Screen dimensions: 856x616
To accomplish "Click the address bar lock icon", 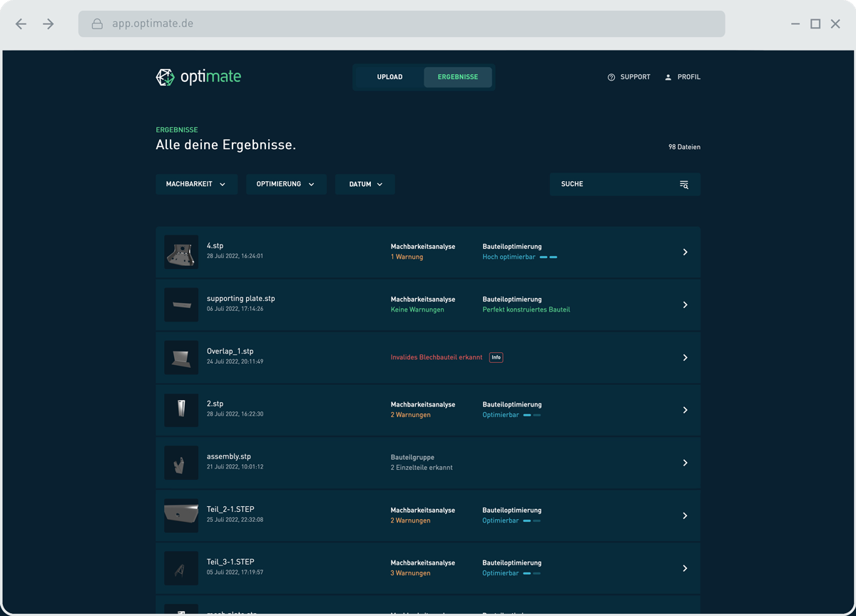I will [x=98, y=24].
